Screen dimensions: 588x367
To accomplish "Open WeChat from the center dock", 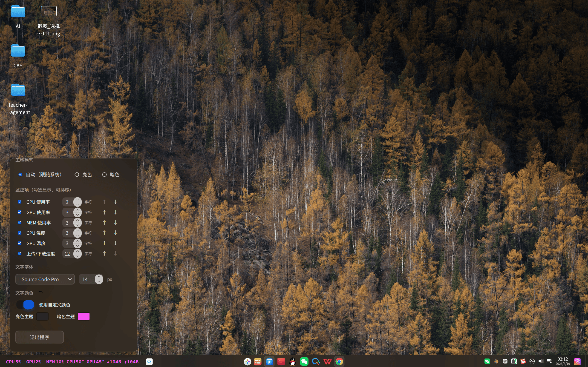I will (304, 362).
